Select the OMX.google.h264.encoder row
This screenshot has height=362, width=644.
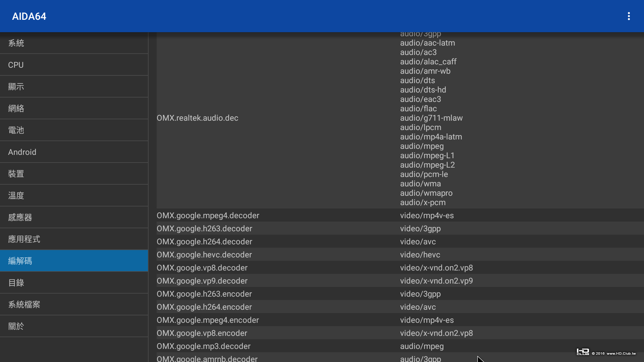point(204,307)
